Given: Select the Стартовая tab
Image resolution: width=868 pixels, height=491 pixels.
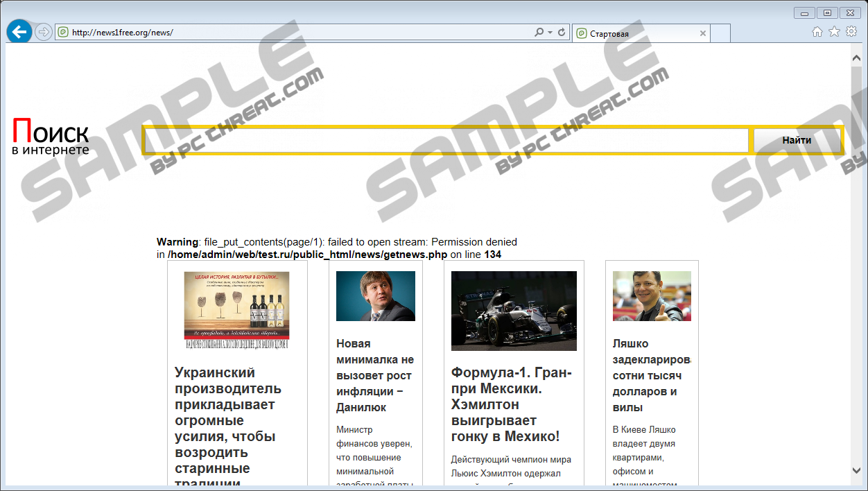Looking at the screenshot, I should pos(634,33).
